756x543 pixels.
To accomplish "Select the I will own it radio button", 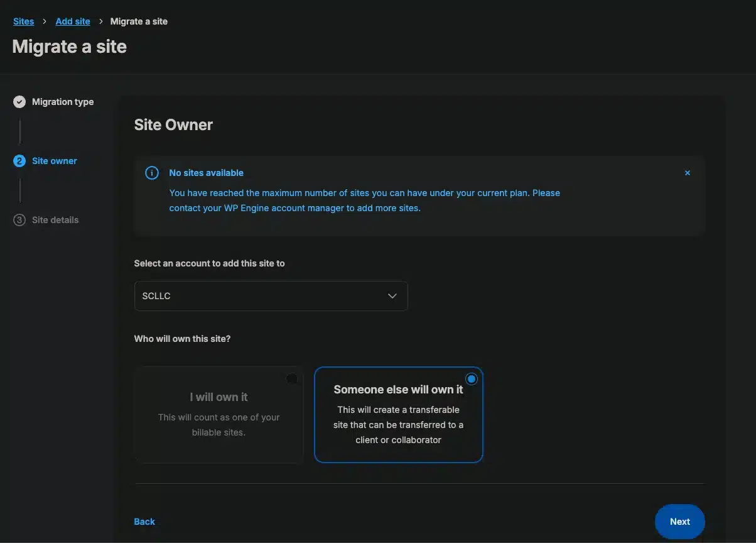I will click(291, 379).
